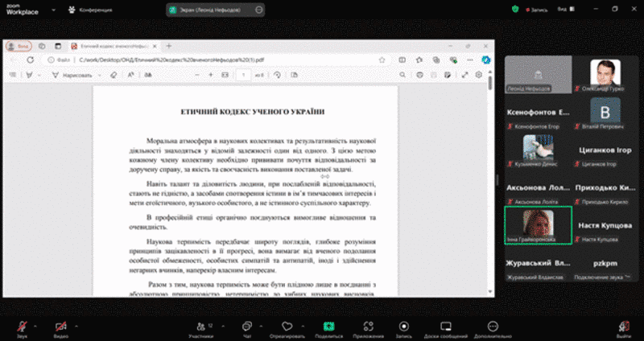Select Олександр Гурко participant thumbnail
The width and height of the screenshot is (644, 341).
[605, 75]
